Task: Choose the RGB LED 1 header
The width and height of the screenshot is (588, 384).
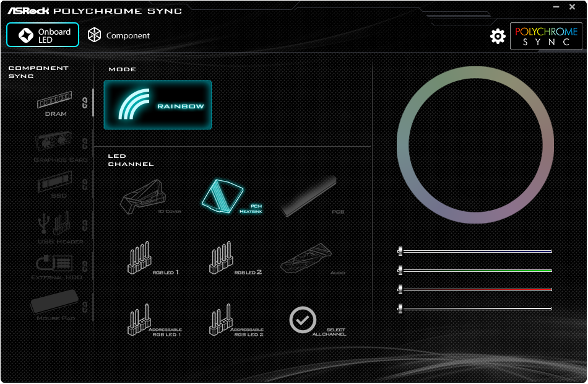Action: 153,258
